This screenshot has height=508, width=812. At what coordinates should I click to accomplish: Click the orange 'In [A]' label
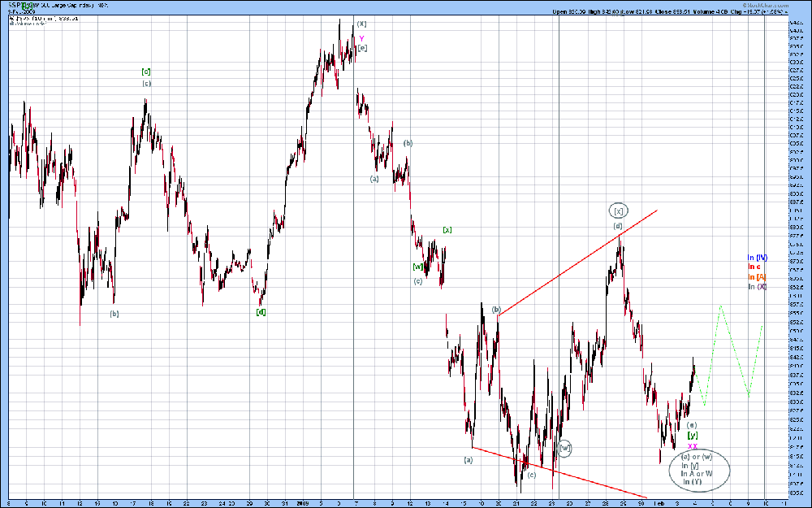point(757,277)
